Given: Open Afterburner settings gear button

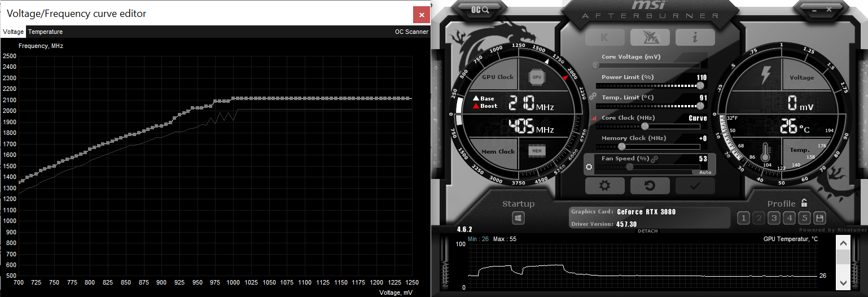Looking at the screenshot, I should (x=604, y=186).
